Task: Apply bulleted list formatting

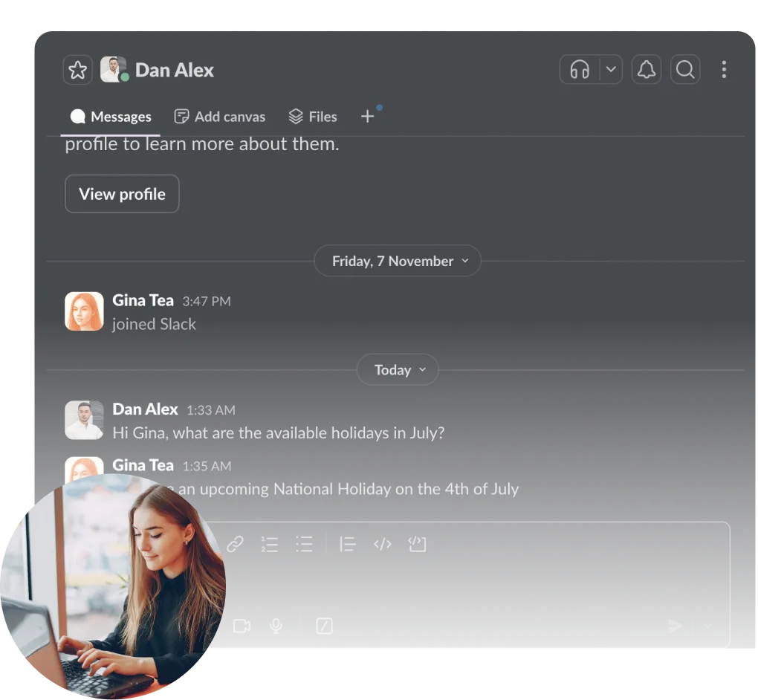Action: pos(304,544)
